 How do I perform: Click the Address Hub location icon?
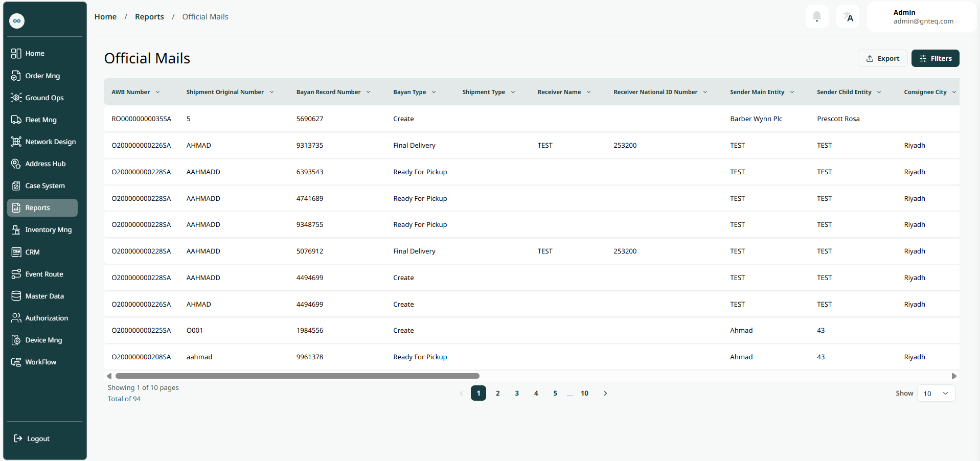point(16,164)
